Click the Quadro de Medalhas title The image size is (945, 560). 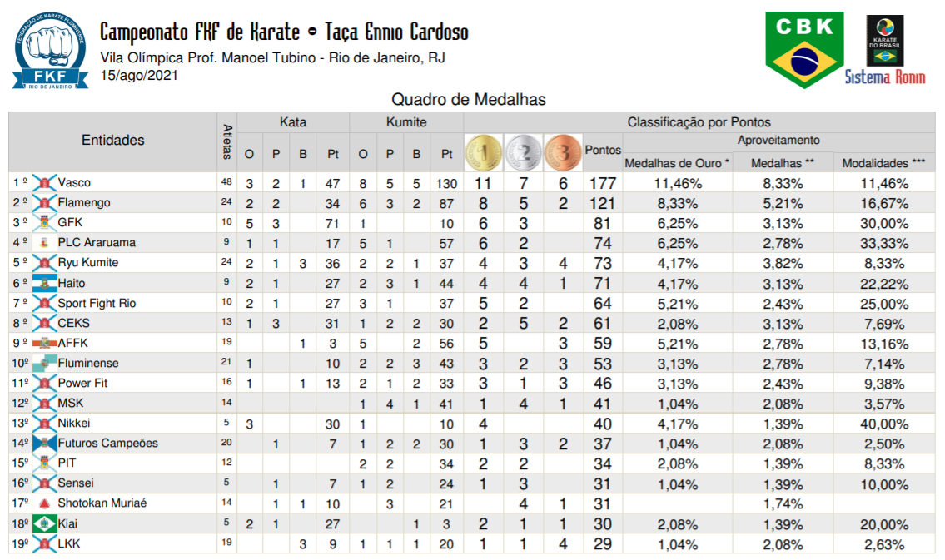click(x=469, y=100)
